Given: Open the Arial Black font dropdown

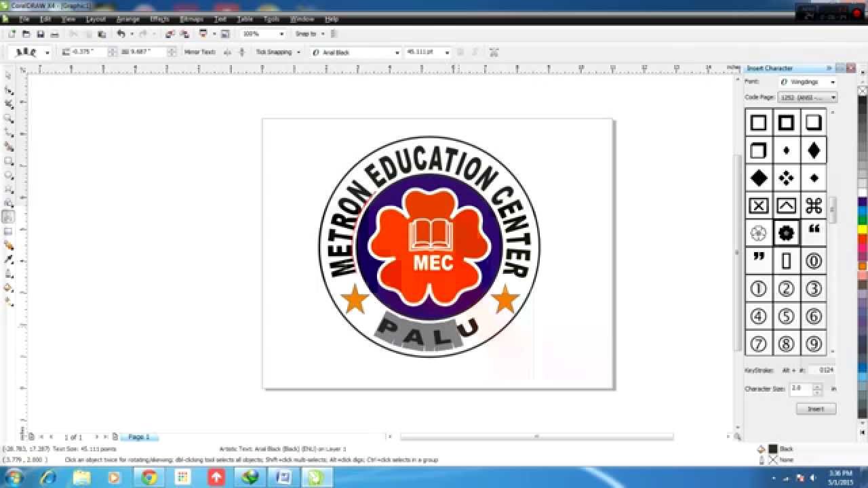Looking at the screenshot, I should (x=397, y=52).
